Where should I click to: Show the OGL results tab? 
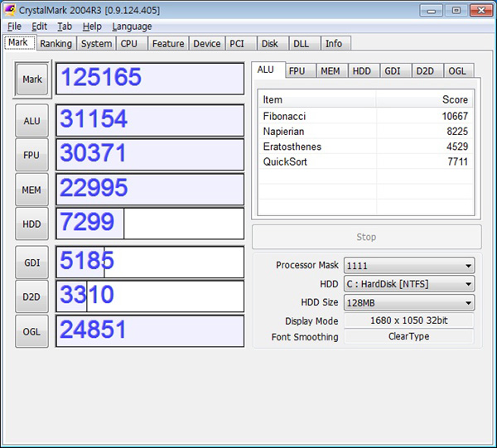coord(459,70)
